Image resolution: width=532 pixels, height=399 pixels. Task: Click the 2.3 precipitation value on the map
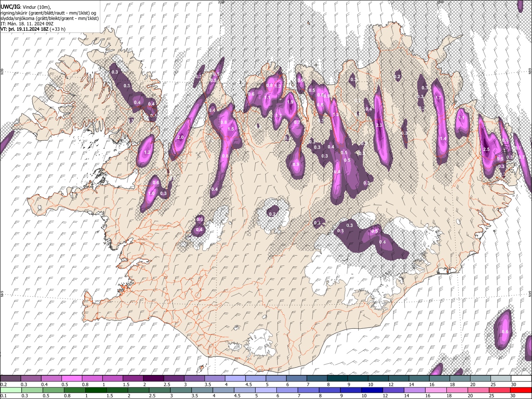click(x=379, y=125)
